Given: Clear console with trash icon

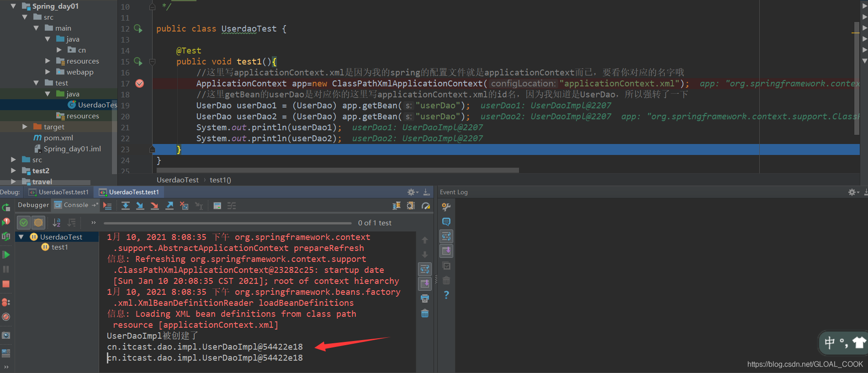Looking at the screenshot, I should coord(425,313).
